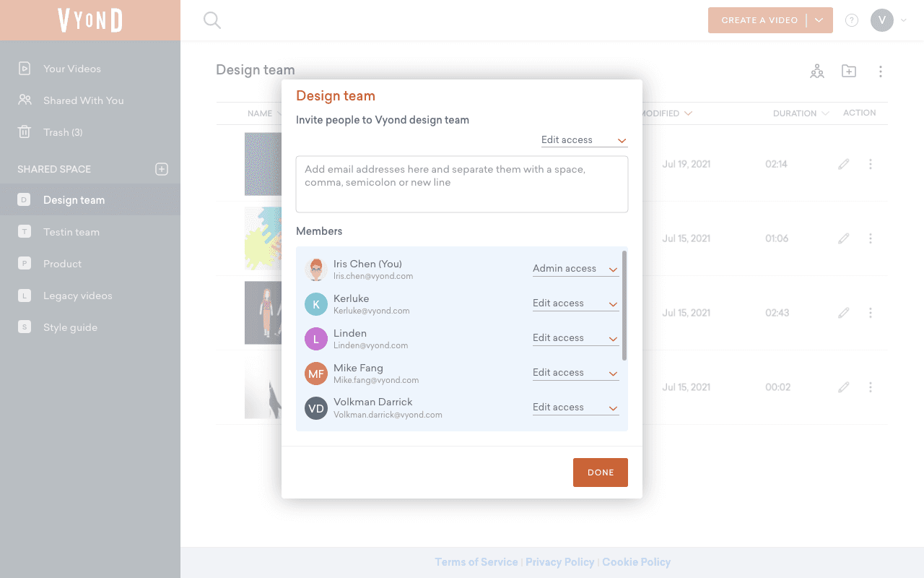Click the Iris.chen@vyond.com email text
This screenshot has height=578, width=924.
click(373, 277)
